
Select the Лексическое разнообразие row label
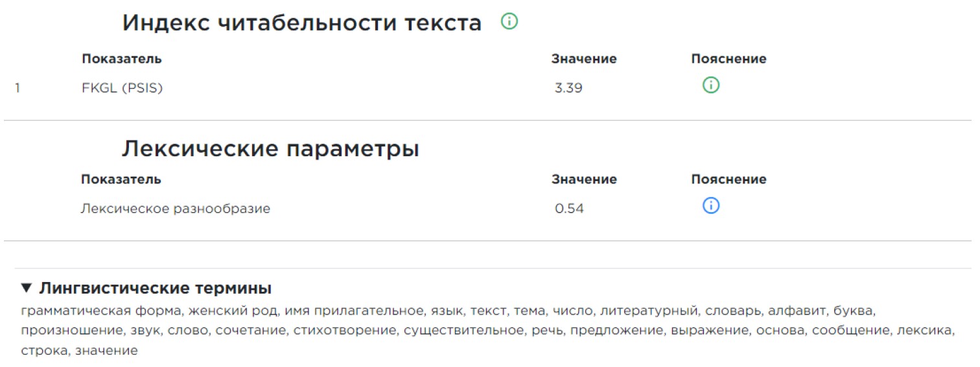click(x=175, y=209)
